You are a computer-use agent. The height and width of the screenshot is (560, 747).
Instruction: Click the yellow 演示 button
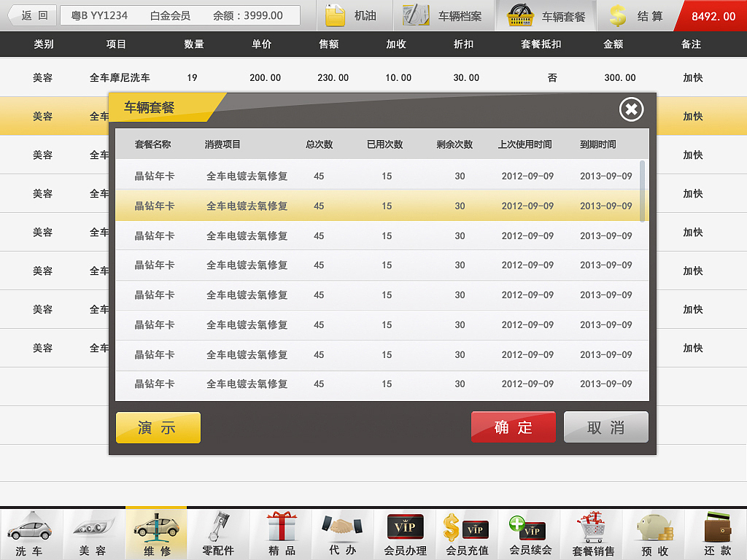(x=158, y=427)
